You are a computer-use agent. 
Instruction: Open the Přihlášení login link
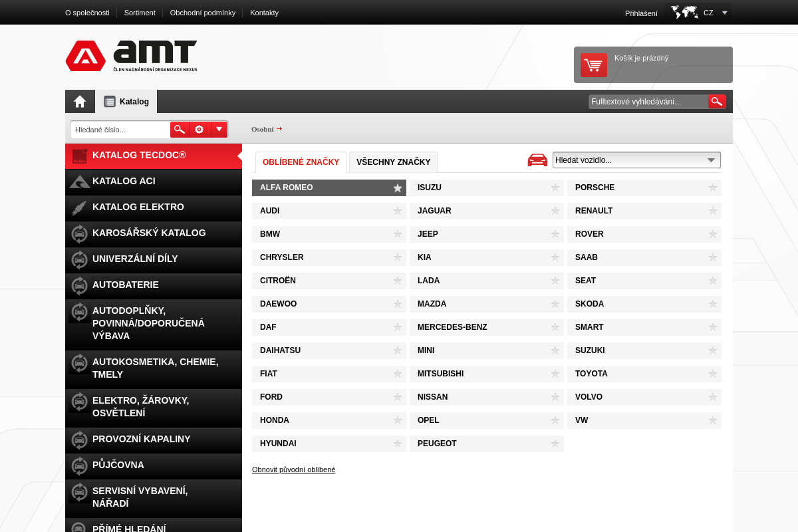[641, 13]
